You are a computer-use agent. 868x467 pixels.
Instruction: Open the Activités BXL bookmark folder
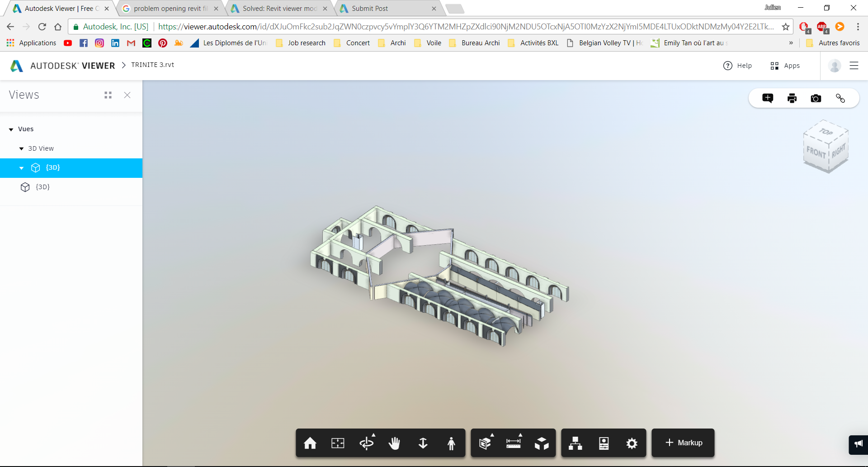coord(533,43)
